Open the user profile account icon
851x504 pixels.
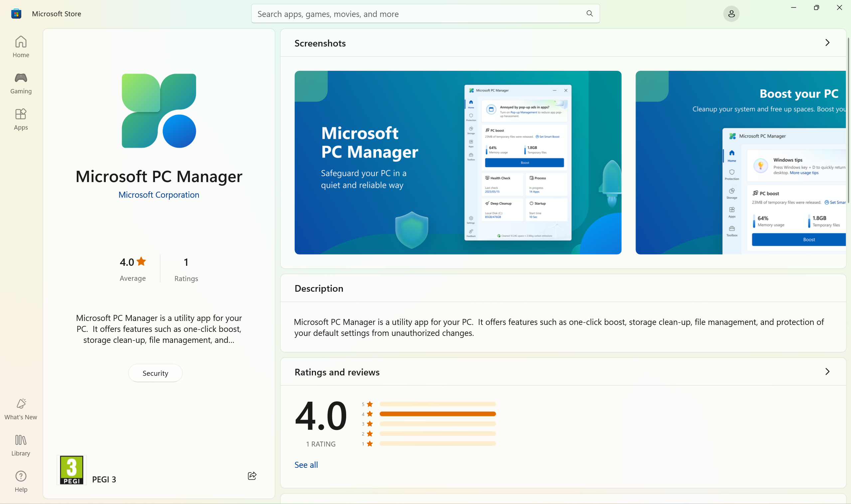pyautogui.click(x=731, y=14)
